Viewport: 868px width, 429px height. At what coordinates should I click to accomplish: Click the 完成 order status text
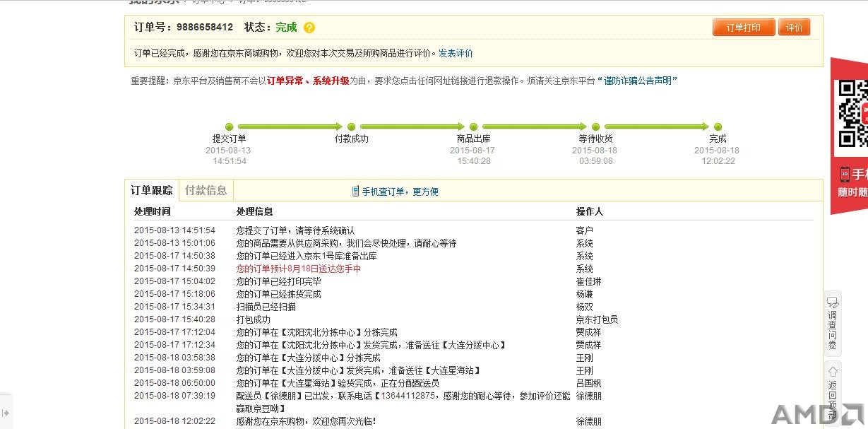click(x=286, y=28)
